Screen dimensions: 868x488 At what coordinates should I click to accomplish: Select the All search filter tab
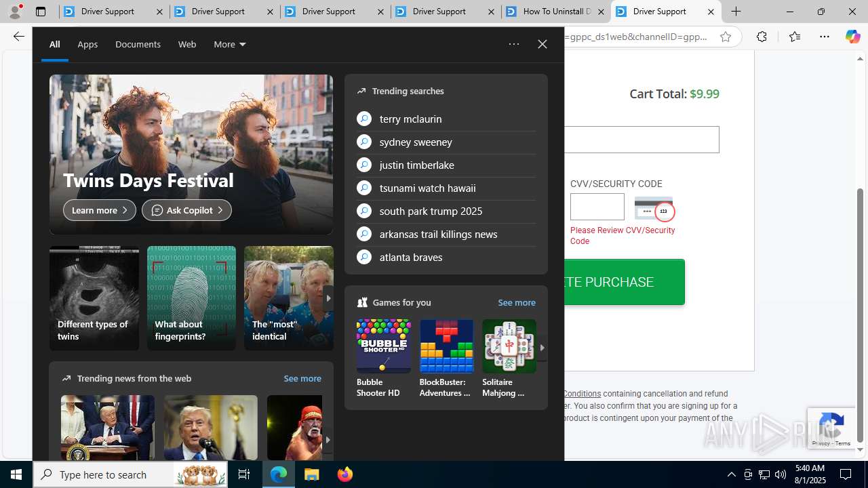pos(54,44)
